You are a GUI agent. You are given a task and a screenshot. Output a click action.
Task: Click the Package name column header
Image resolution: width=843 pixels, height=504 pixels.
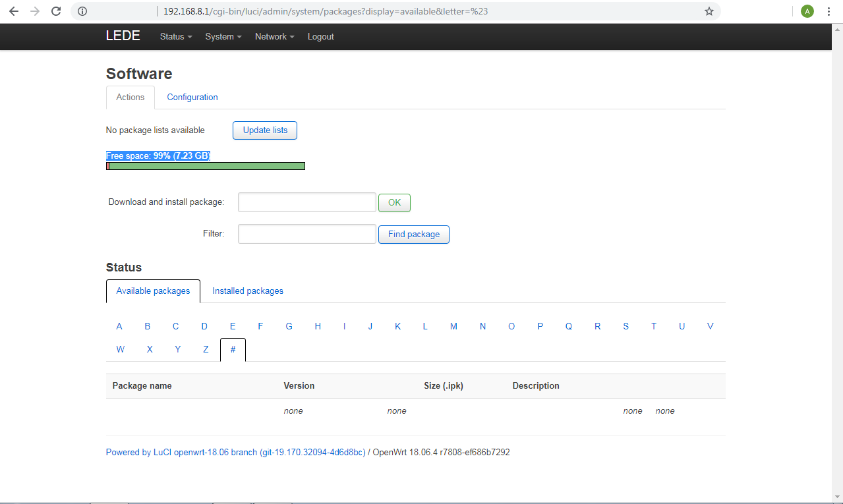142,386
